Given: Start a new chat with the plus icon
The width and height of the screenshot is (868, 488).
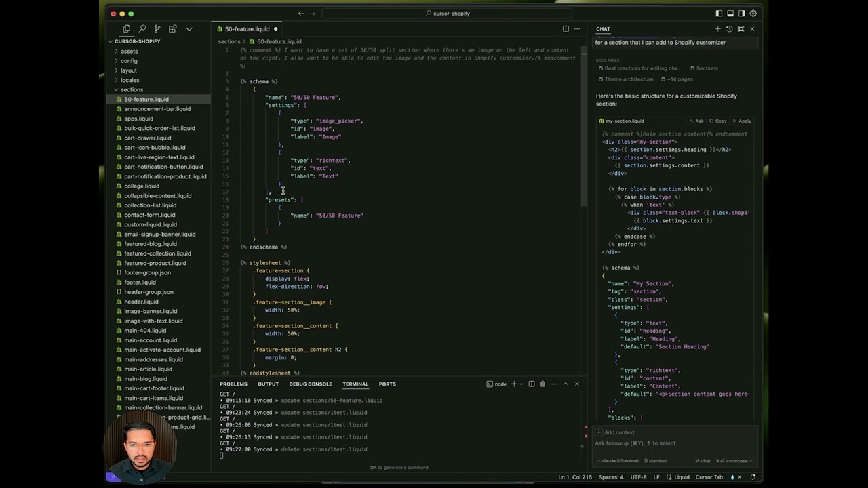Looking at the screenshot, I should click(717, 28).
